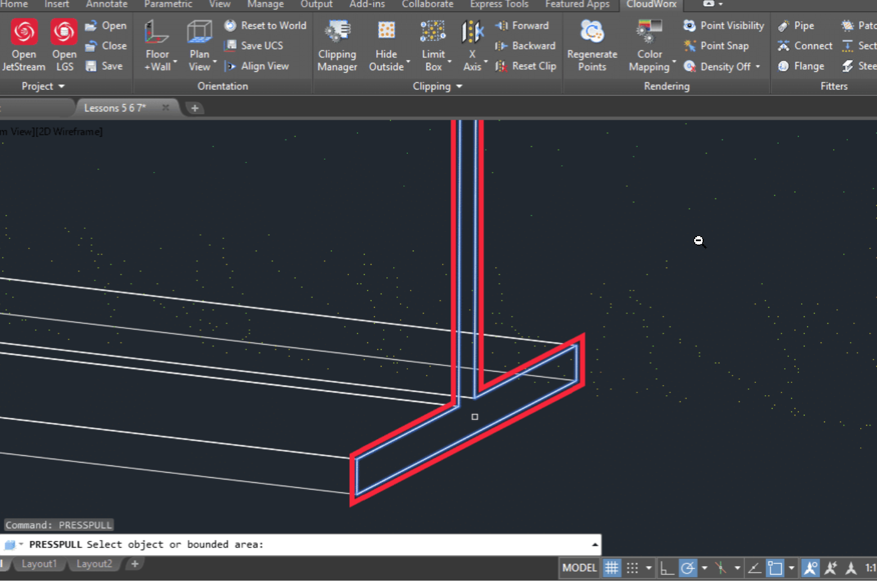Toggle ortho mode in status bar
Screen dimensions: 877x588
[x=667, y=568]
